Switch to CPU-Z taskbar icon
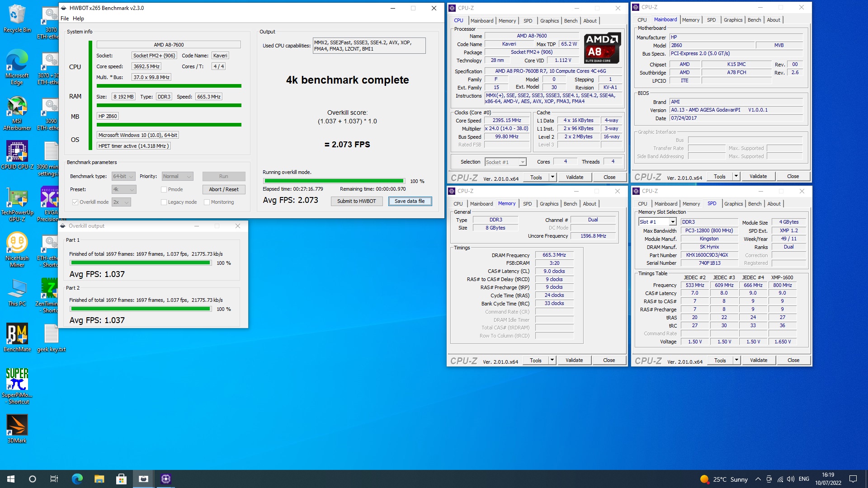This screenshot has height=488, width=868. [165, 479]
